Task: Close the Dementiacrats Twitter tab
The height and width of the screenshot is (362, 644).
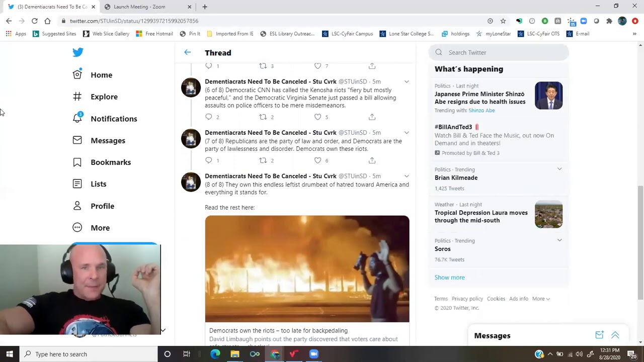Action: tap(93, 7)
